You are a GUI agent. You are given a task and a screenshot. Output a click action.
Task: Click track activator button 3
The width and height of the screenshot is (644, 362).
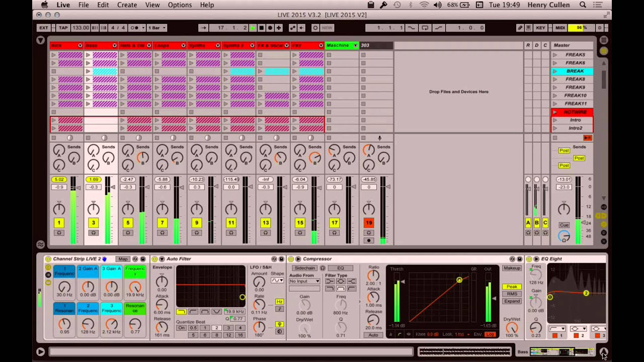tap(93, 223)
